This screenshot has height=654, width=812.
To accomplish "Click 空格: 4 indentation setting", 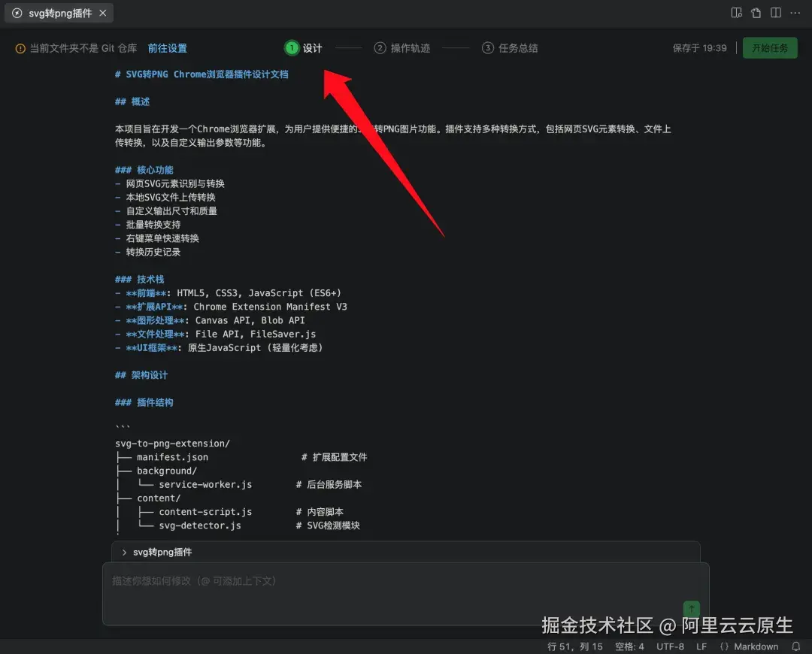I will click(630, 646).
